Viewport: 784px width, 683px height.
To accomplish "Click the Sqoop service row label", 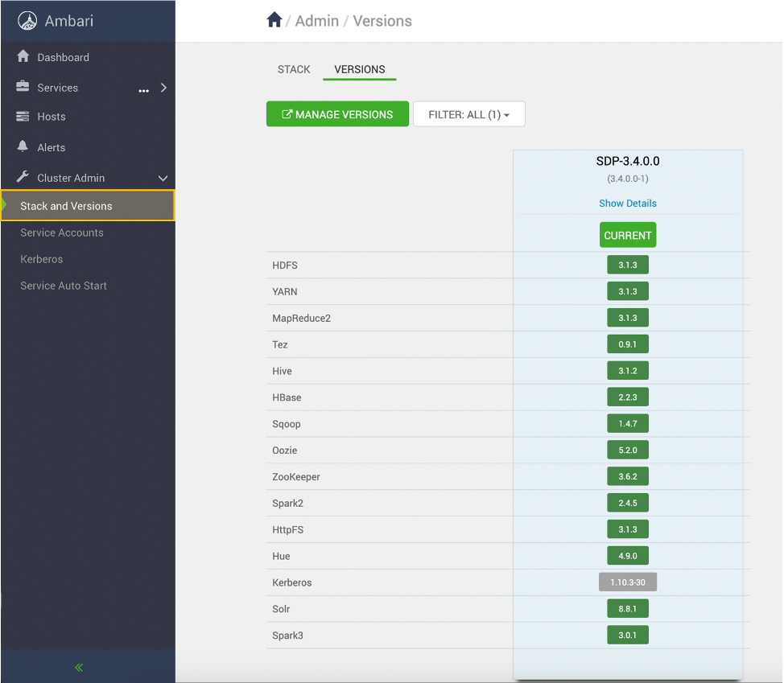I will point(287,424).
